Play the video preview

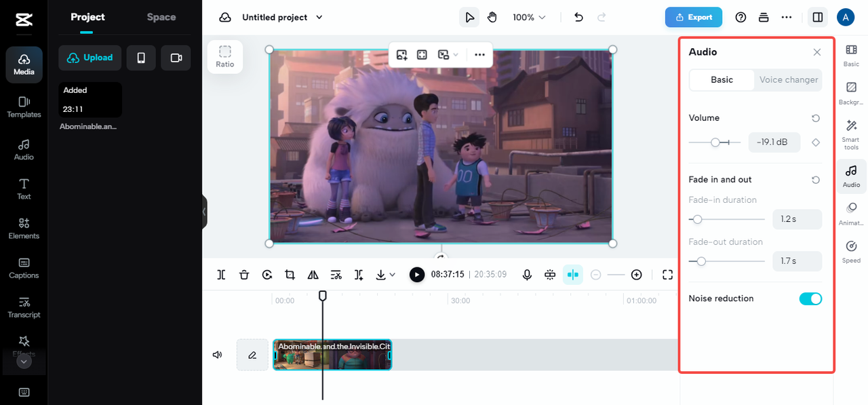click(417, 275)
